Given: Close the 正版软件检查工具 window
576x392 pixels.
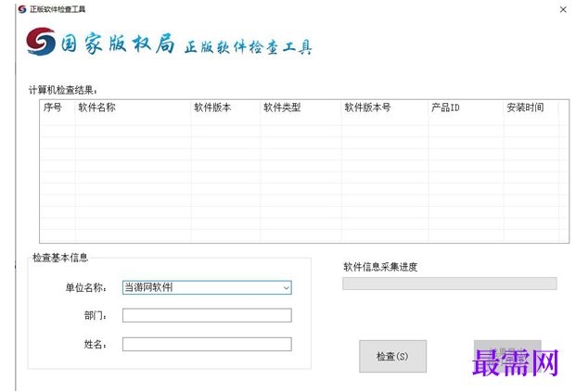Looking at the screenshot, I should coord(563,9).
